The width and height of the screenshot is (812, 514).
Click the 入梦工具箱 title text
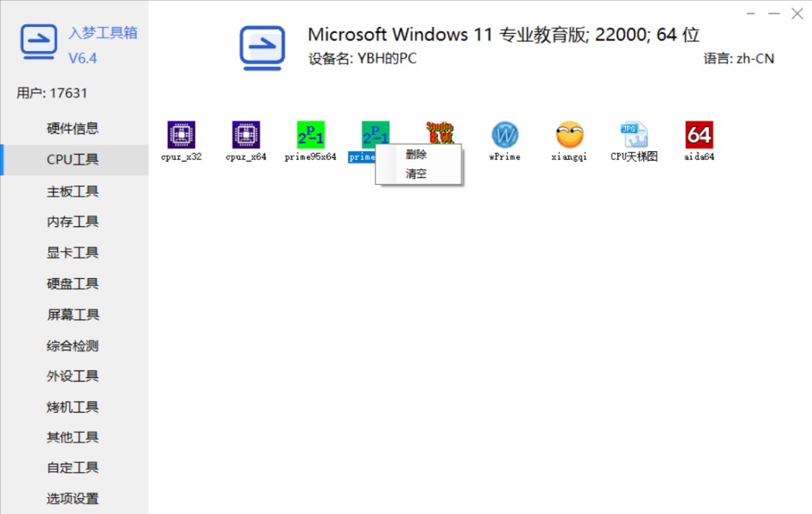(x=103, y=32)
